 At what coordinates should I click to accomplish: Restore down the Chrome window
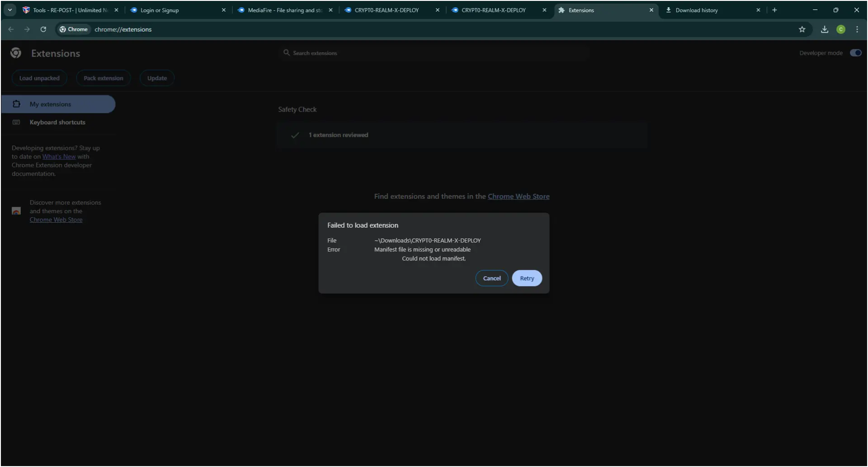click(x=836, y=10)
